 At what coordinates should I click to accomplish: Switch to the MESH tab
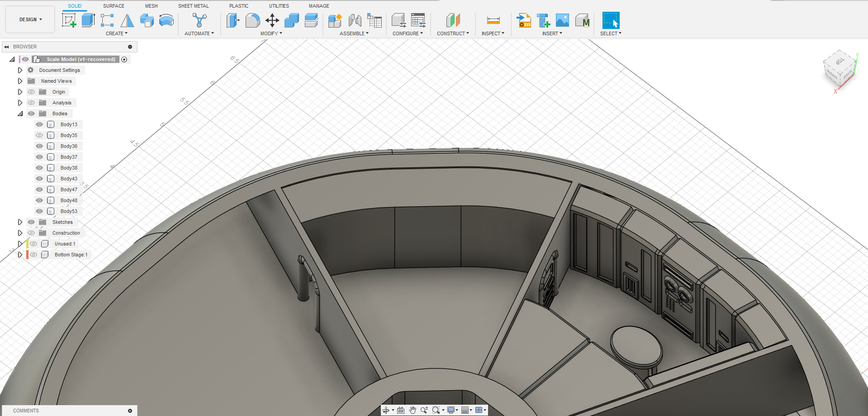coord(152,6)
